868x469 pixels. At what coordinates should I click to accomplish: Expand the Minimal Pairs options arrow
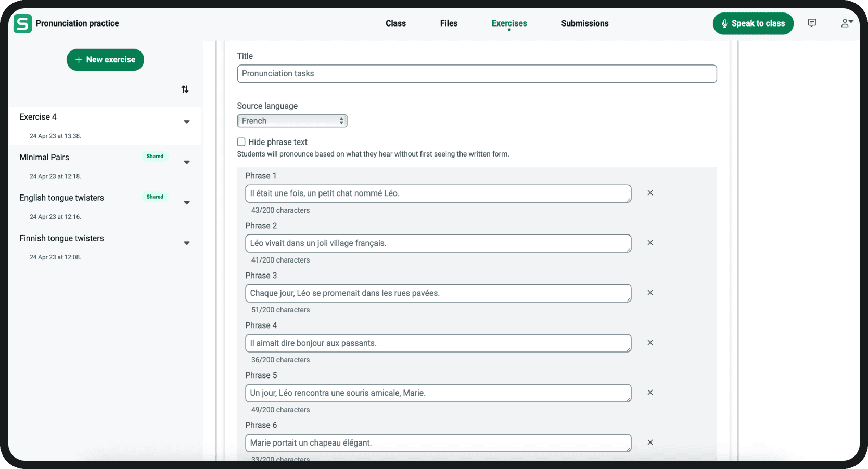[x=187, y=163]
